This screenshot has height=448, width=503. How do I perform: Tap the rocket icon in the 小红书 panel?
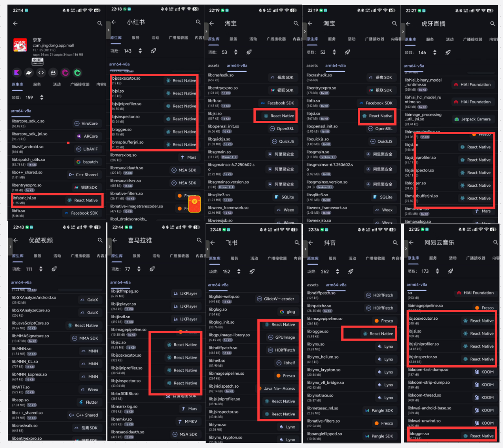(x=153, y=51)
